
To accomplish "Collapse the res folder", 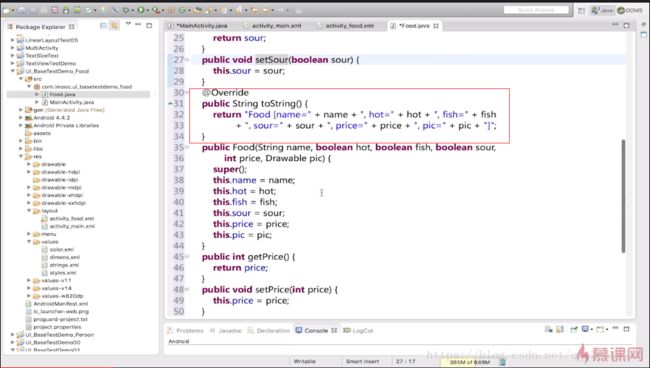I will (x=21, y=157).
